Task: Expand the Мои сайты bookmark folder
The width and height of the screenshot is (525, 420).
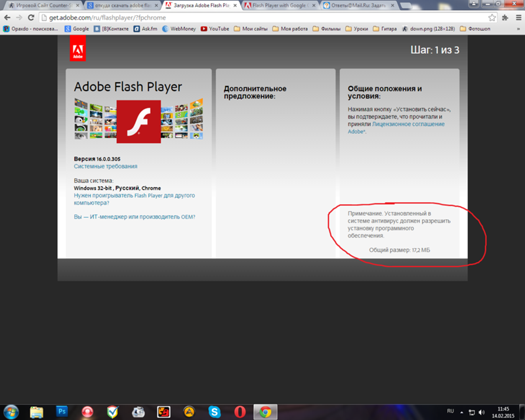Action: coord(251,29)
